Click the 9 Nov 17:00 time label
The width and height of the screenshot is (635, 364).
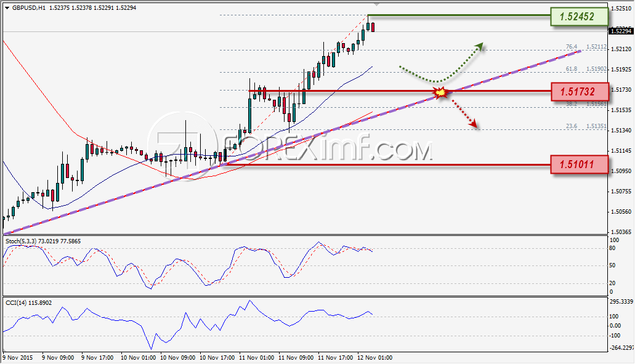tap(97, 358)
